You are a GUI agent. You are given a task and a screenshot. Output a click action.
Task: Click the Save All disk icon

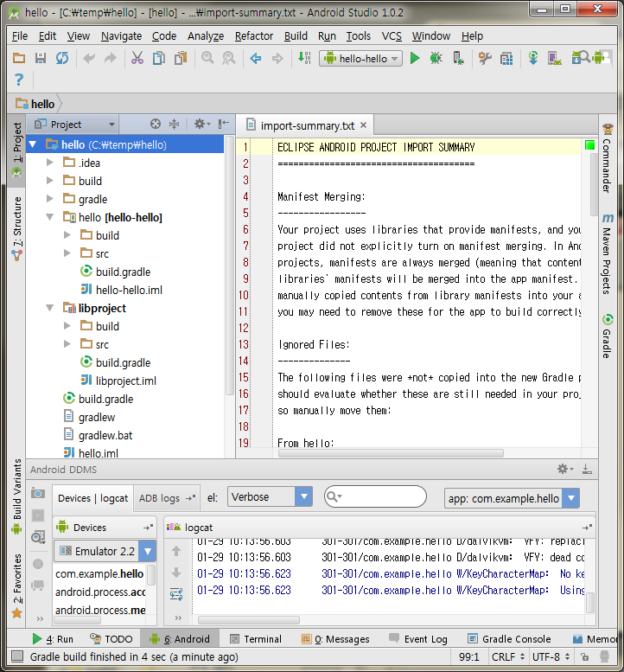coord(41,58)
